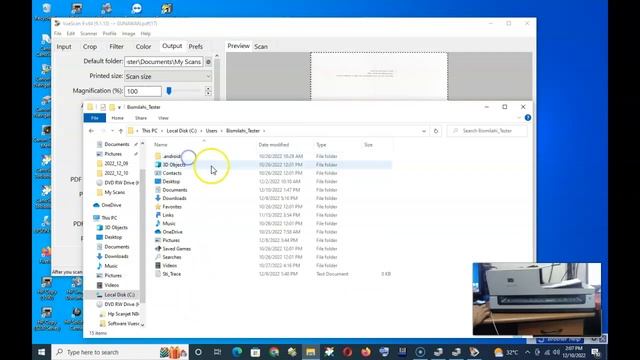Select the Favorites folder with star icon

172,207
